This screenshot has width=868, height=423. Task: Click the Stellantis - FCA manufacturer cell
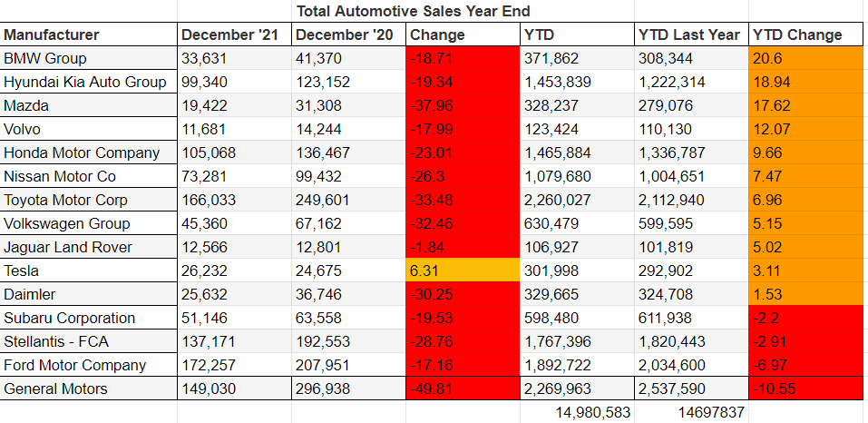(88, 342)
